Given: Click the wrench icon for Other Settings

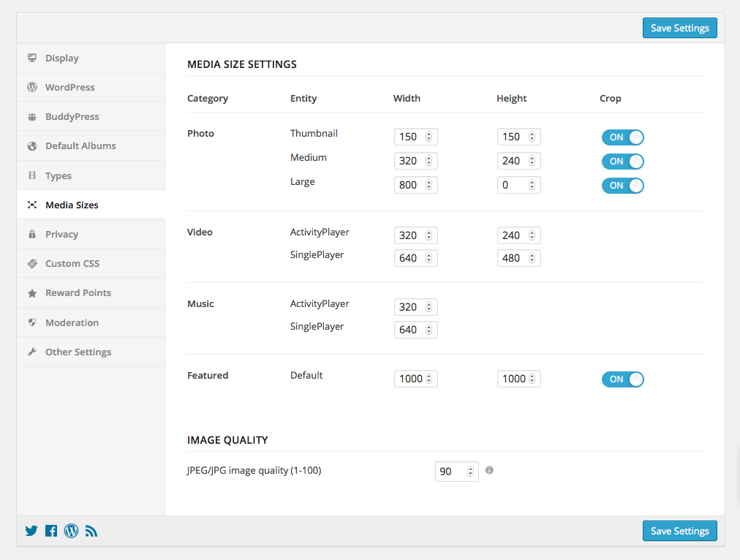Looking at the screenshot, I should point(32,352).
